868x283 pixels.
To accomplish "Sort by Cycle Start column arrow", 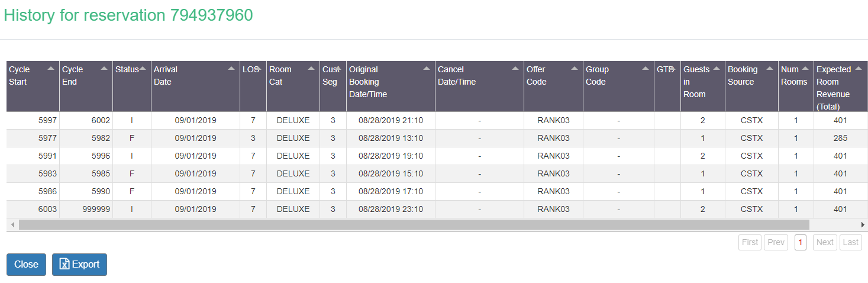I will [51, 69].
